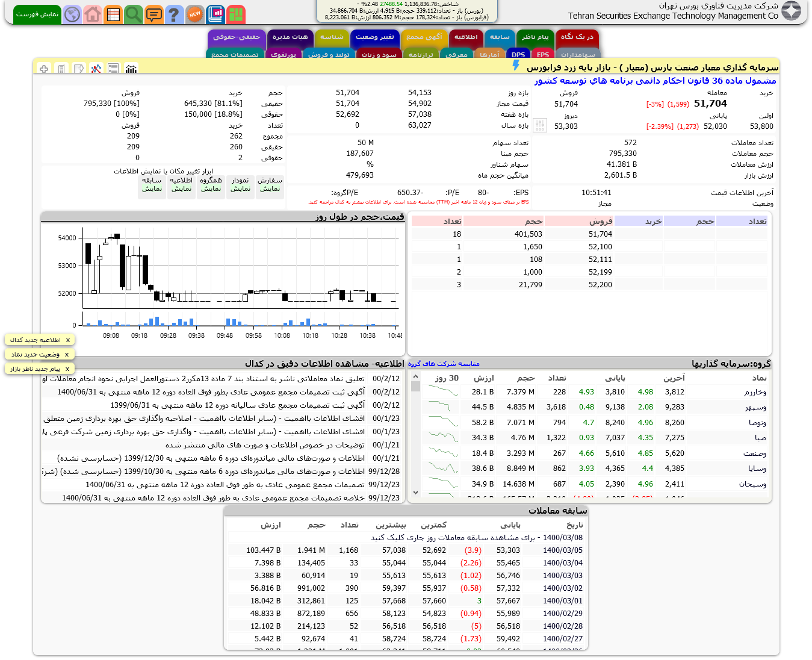The image size is (812, 660).
Task: Close the 'پیام جدید ناظر بازار' notification
Action: 67,369
